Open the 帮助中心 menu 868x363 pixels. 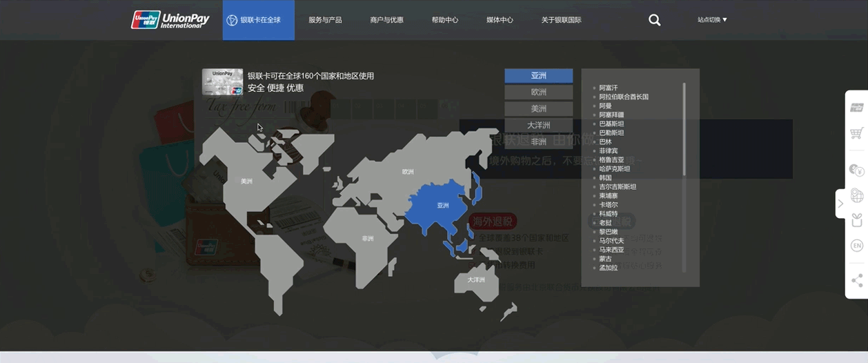[445, 20]
